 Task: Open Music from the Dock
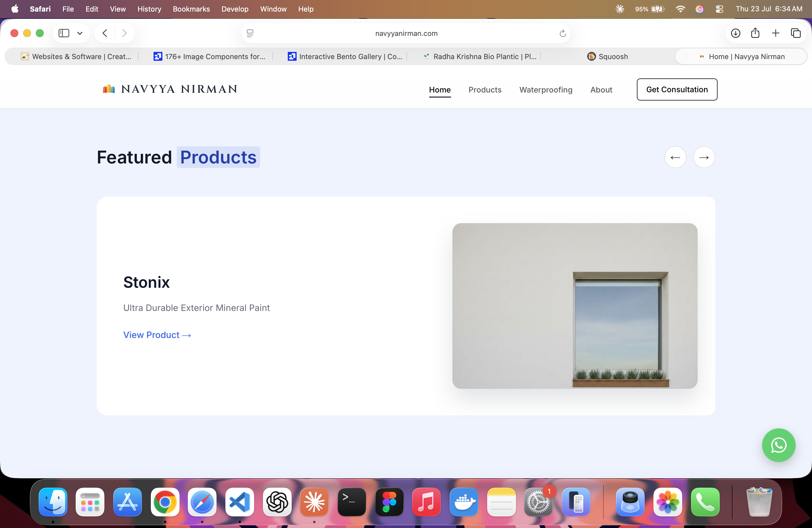coord(426,502)
